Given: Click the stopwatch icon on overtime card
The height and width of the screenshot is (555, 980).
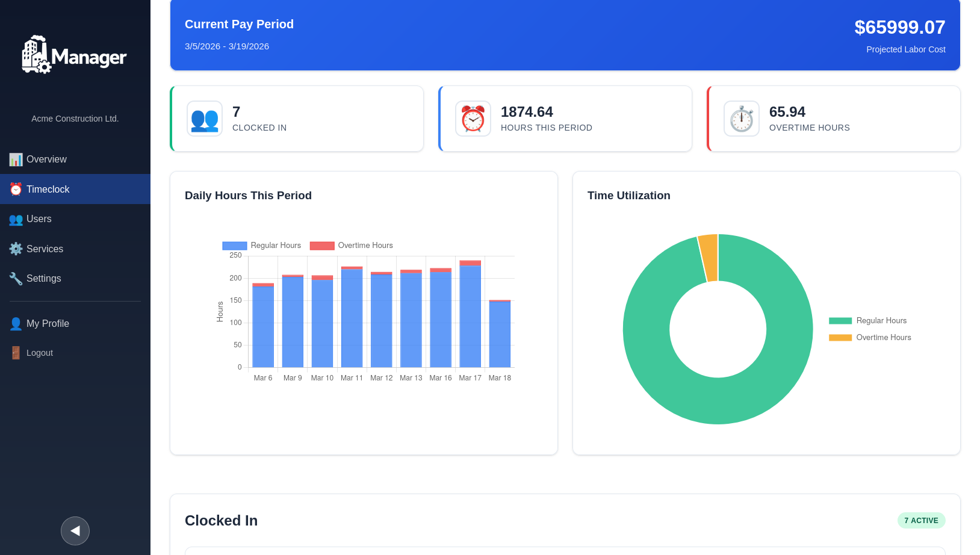Looking at the screenshot, I should [742, 119].
